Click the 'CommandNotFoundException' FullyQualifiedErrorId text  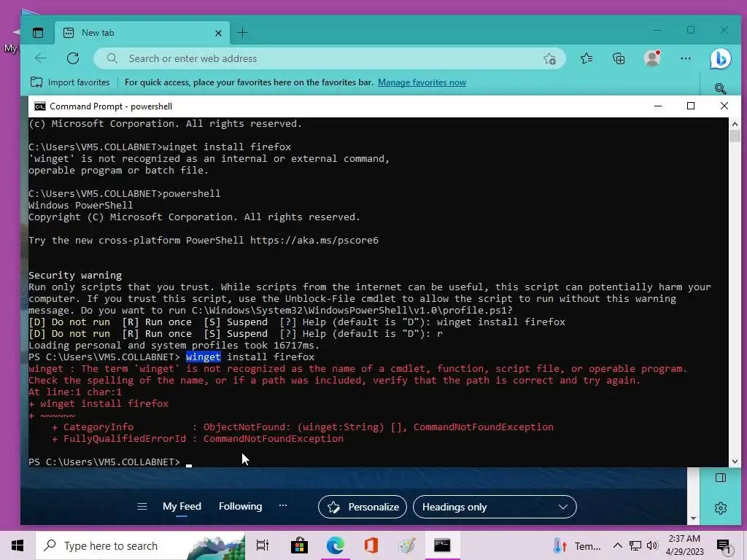pyautogui.click(x=274, y=438)
